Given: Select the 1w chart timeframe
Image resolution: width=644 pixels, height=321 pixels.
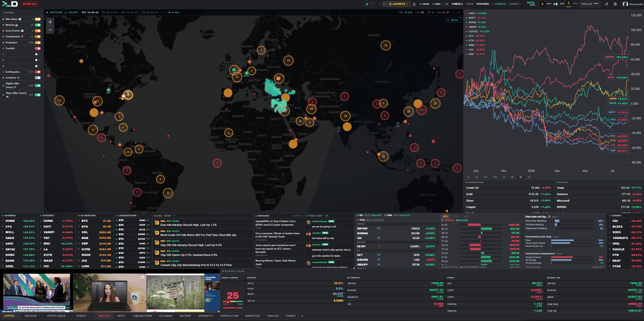Looking at the screenshot, I should point(529,177).
